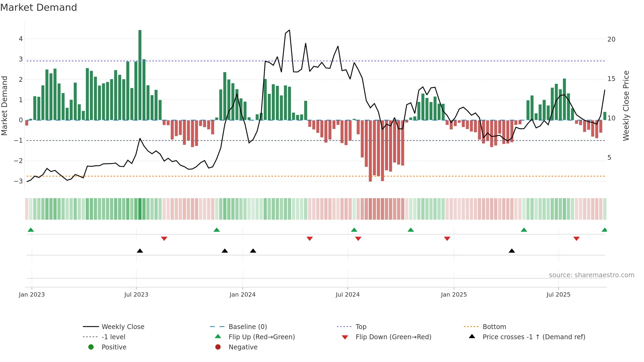The width and height of the screenshot is (644, 362).
Task: Click the red flip-down marker after Jul 2025
Action: coord(576,239)
